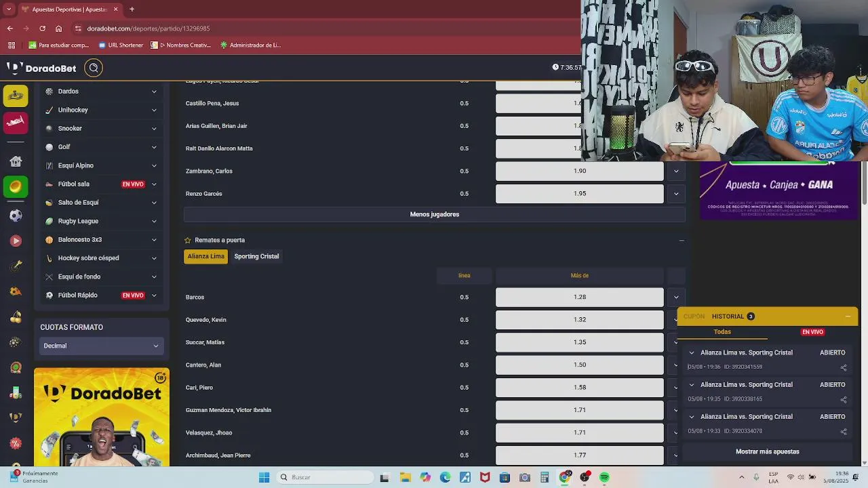Open Fútbol sala sport entry
Screen dimensions: 868x488
pyautogui.click(x=101, y=184)
